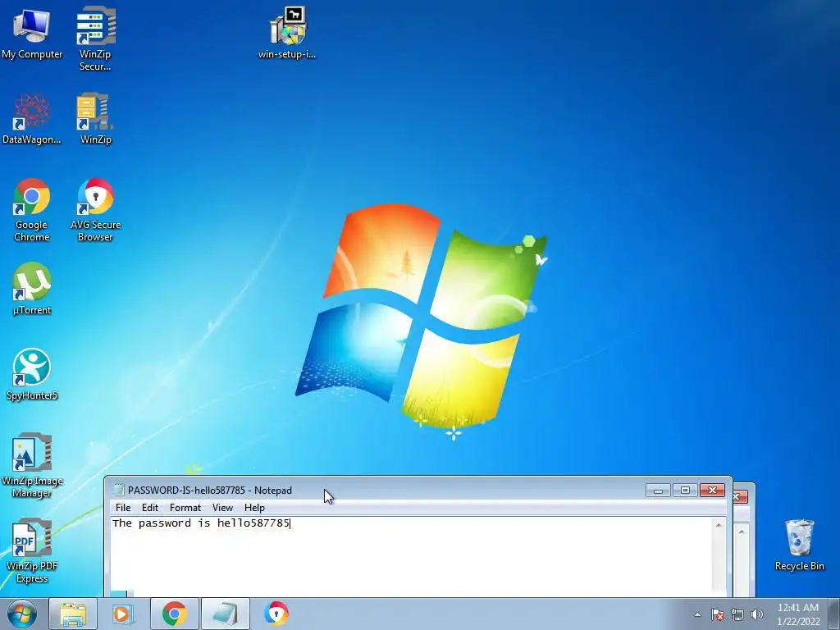Open Chrome from the taskbar

tap(174, 614)
